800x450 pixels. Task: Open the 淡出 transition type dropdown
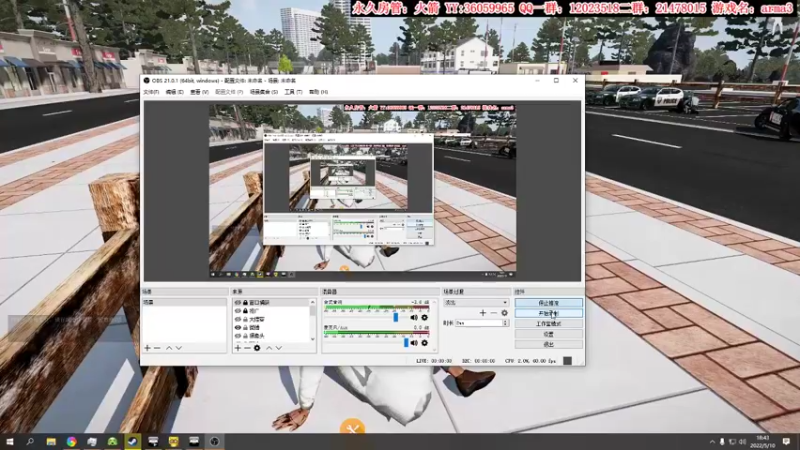pos(476,303)
